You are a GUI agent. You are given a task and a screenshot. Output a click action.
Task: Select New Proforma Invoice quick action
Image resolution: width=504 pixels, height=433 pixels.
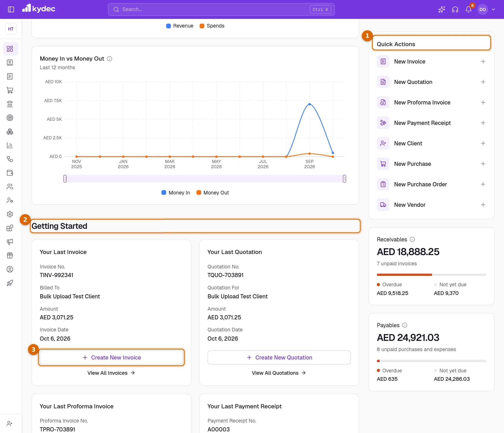431,102
